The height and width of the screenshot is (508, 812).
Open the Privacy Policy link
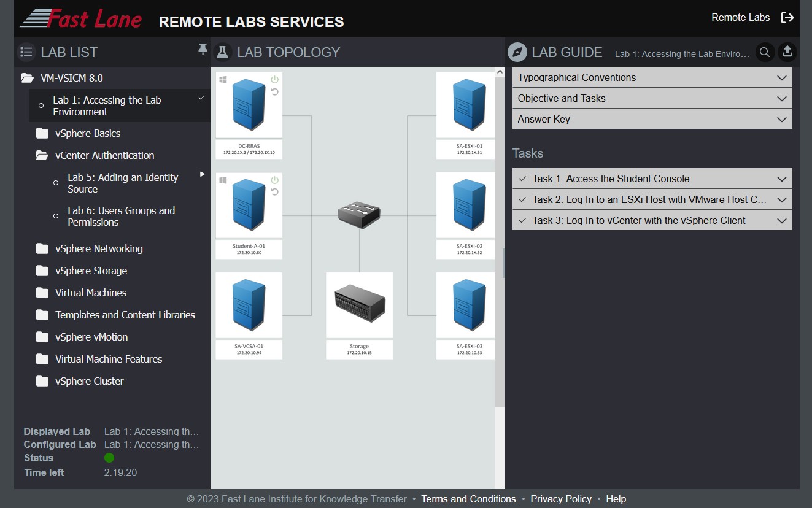(x=561, y=499)
